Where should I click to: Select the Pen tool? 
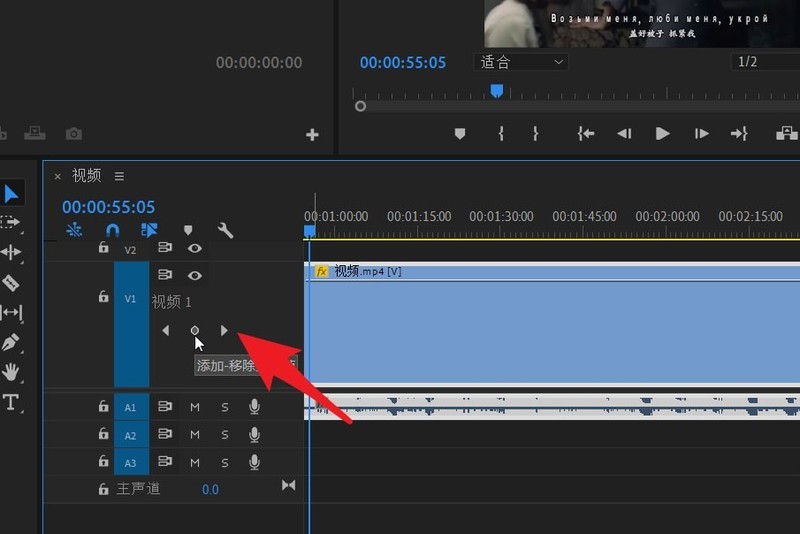[11, 342]
